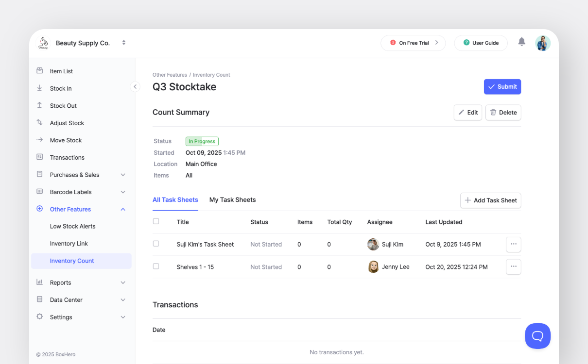Click the Adjust Stock icon
Screen dimensions: 588x364
coord(40,123)
